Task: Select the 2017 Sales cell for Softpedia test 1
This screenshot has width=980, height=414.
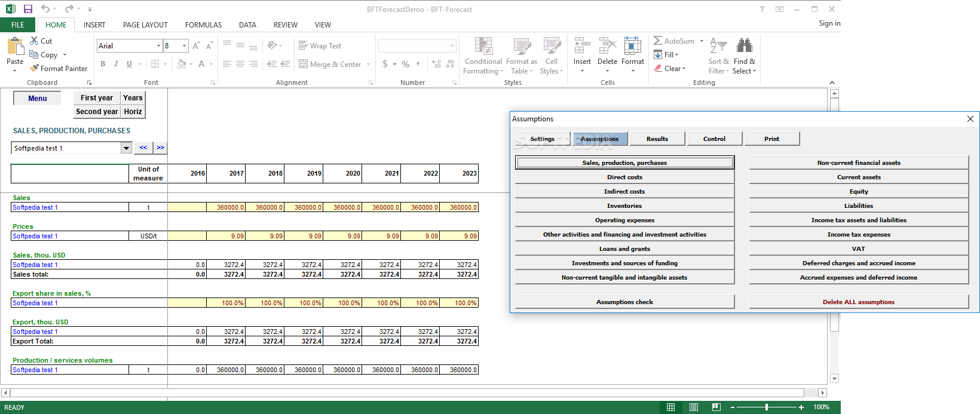Action: 226,207
